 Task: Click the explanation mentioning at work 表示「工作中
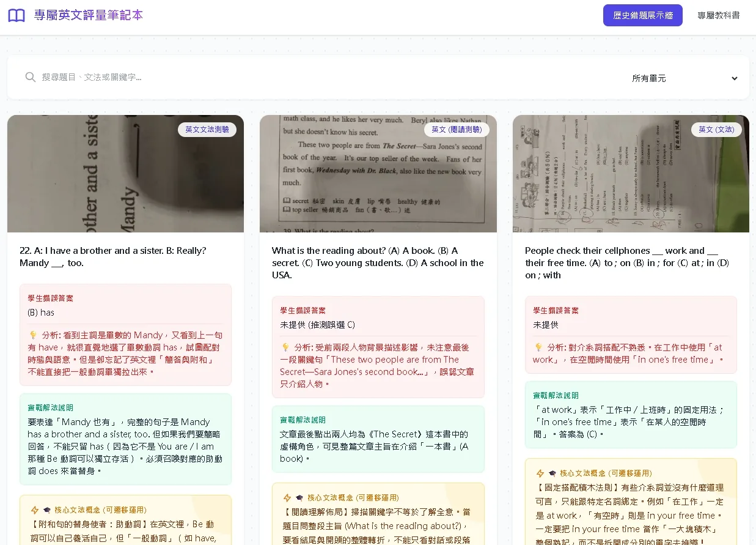click(x=629, y=422)
